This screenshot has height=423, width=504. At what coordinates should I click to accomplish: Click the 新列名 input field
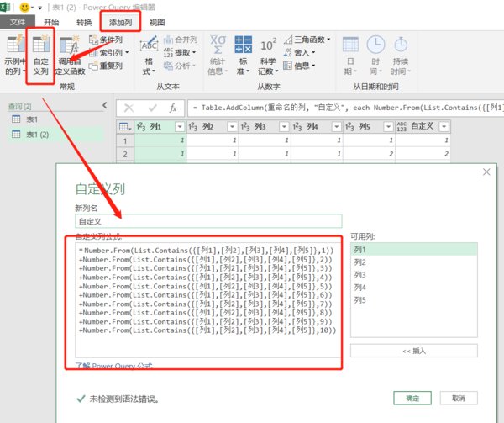click(x=208, y=221)
